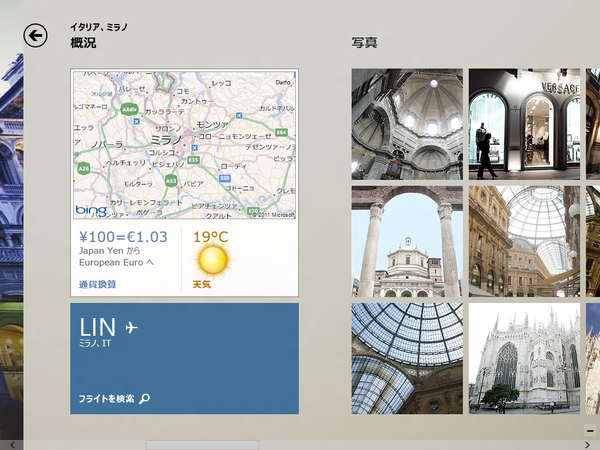
Task: Click the minus zoom-out button
Action: click(590, 430)
